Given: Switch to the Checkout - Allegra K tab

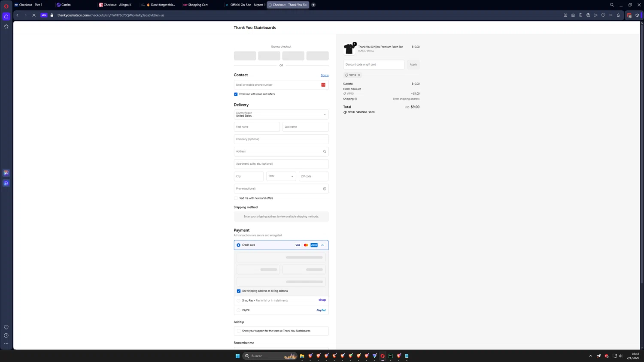Looking at the screenshot, I should pos(117,5).
